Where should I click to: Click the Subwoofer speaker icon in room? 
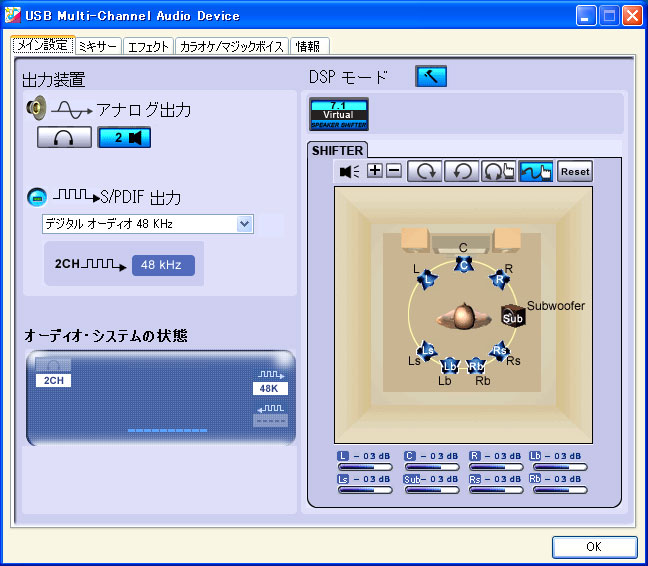(x=513, y=317)
